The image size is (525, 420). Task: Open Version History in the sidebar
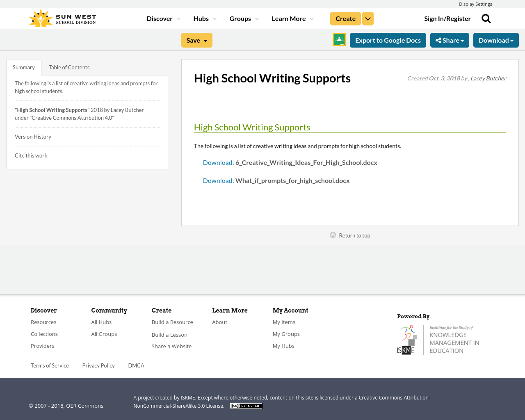click(33, 137)
